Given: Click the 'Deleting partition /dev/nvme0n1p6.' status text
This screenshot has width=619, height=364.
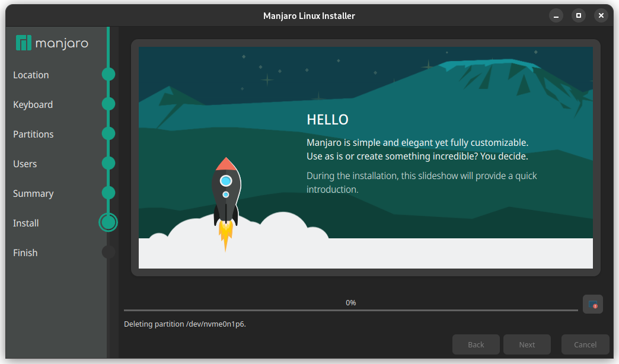Looking at the screenshot, I should (x=185, y=324).
